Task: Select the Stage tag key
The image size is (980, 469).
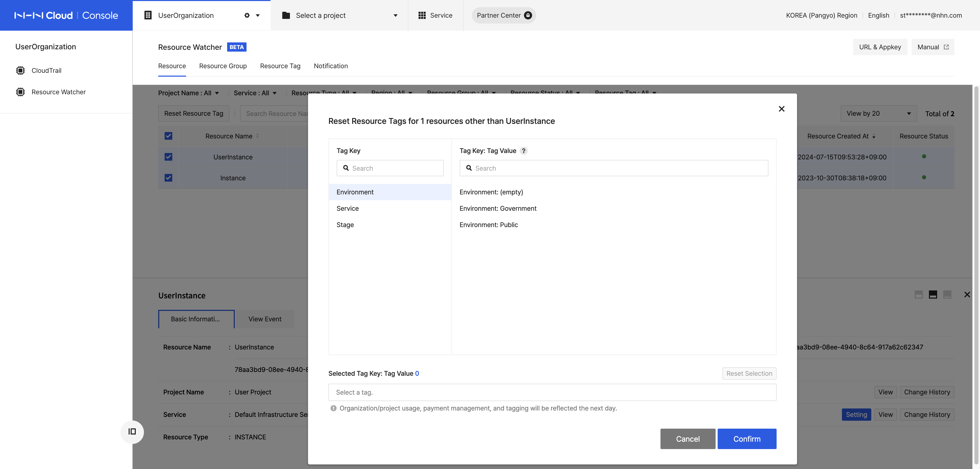Action: 390,225
